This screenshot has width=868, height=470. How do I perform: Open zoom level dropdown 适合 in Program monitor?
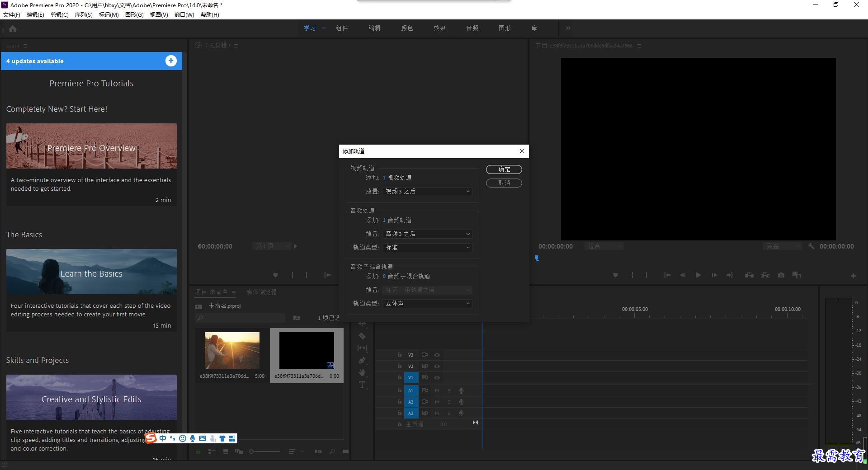tap(604, 246)
